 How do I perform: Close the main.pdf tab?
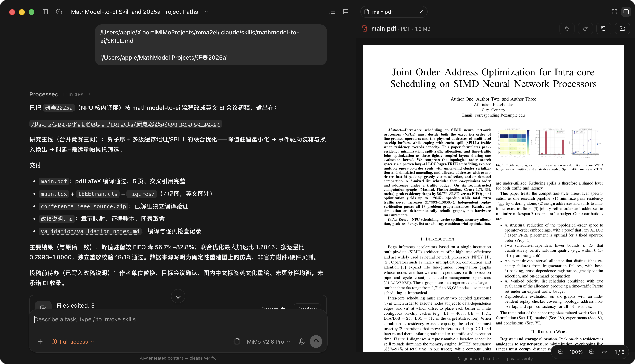coord(421,12)
